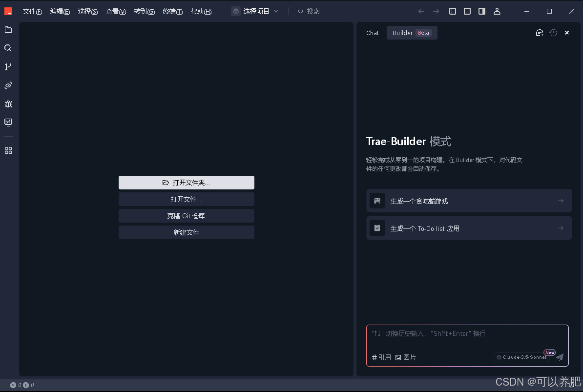Switch to the Chat tab
The image size is (583, 392).
(x=373, y=33)
